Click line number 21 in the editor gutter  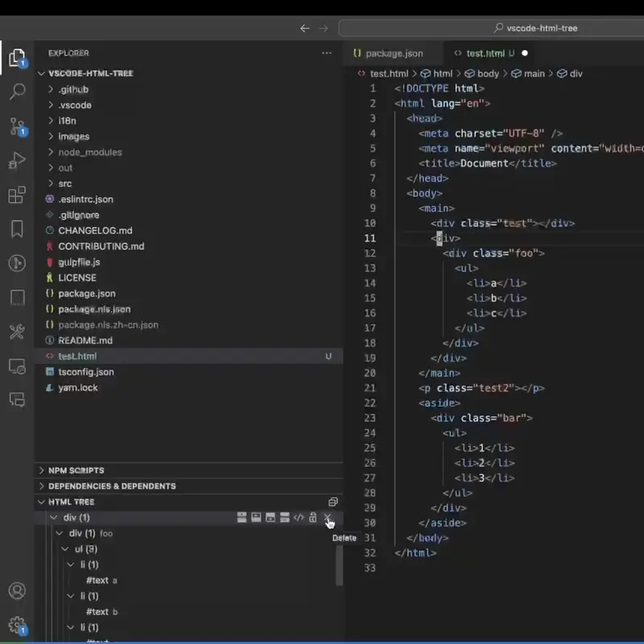369,388
